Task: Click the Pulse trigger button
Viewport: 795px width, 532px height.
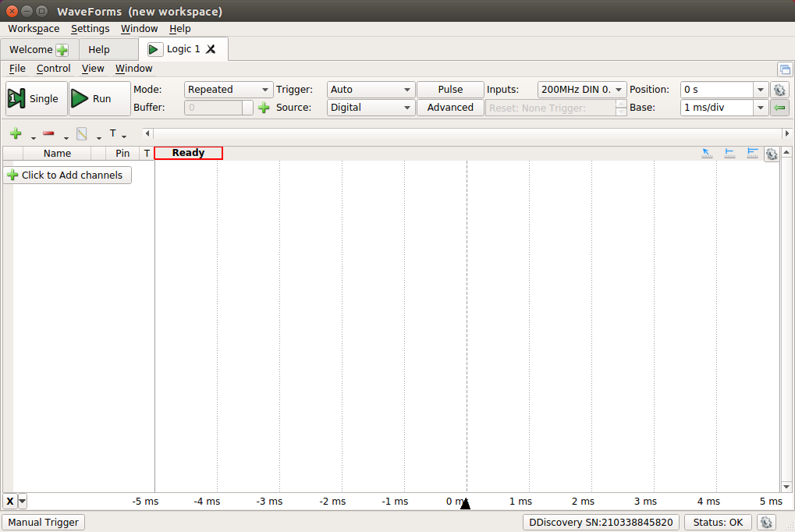Action: pyautogui.click(x=450, y=90)
